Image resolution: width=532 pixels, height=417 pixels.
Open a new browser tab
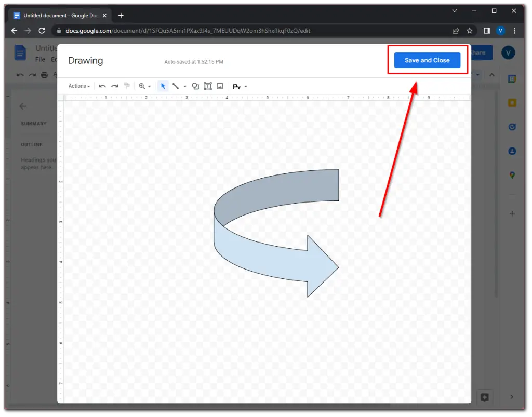click(121, 15)
